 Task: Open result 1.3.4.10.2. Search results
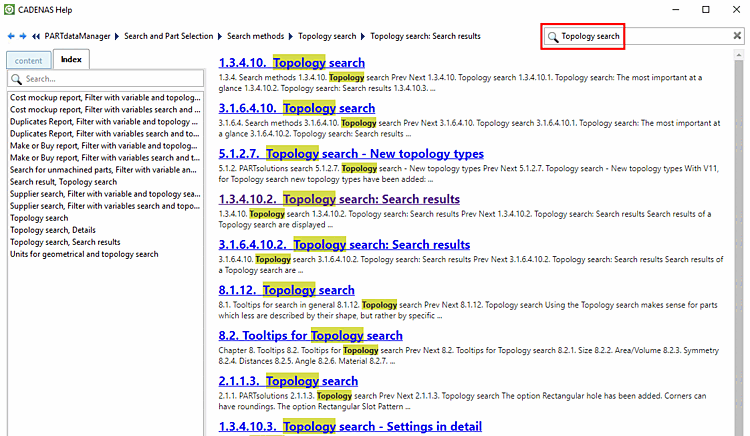339,199
